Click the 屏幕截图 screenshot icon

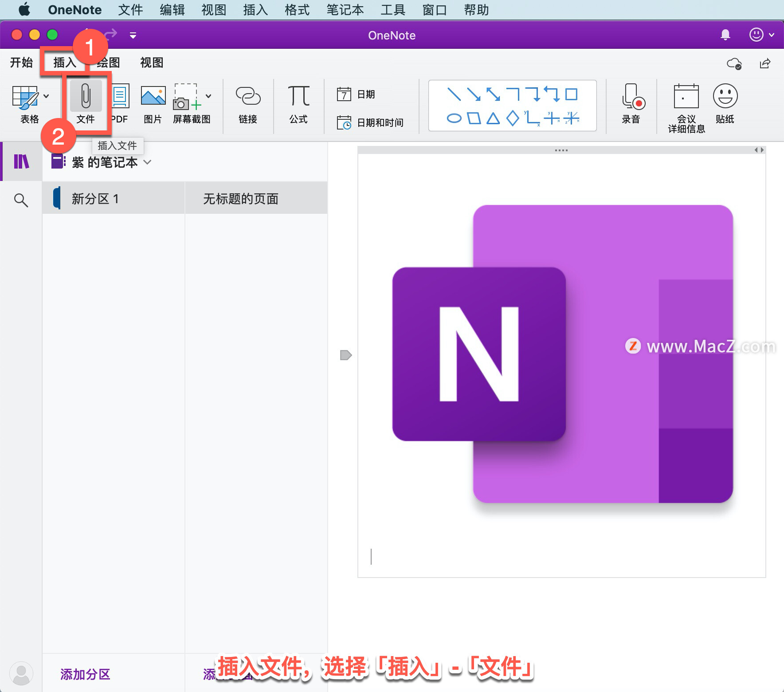click(187, 97)
